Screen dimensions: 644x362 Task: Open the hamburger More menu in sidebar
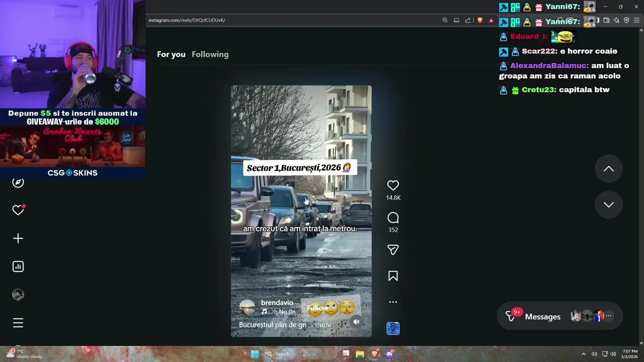(x=18, y=323)
